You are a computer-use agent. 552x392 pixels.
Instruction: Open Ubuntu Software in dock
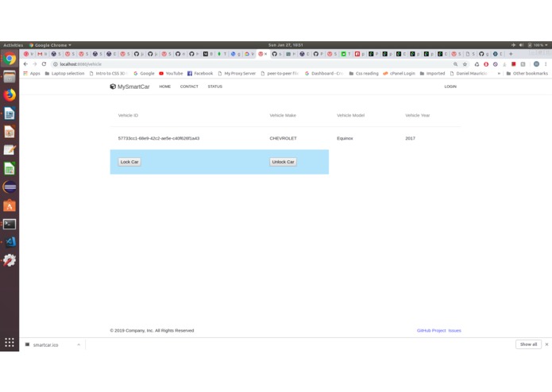tap(10, 206)
